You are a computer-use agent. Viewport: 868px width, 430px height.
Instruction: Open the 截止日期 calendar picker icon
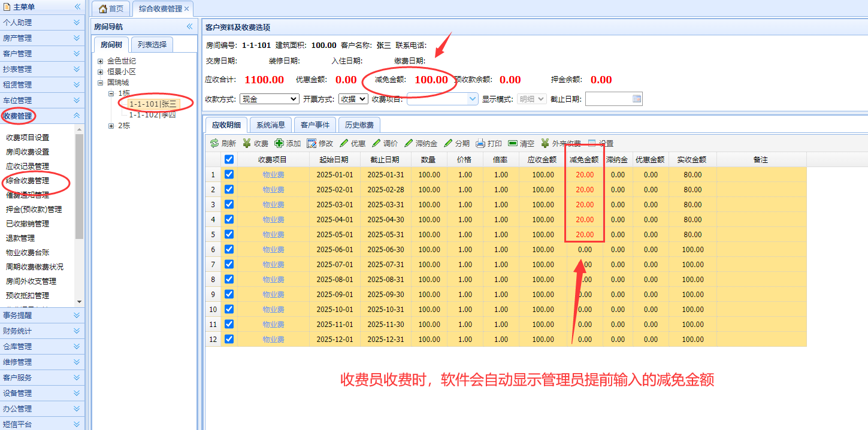[x=637, y=99]
